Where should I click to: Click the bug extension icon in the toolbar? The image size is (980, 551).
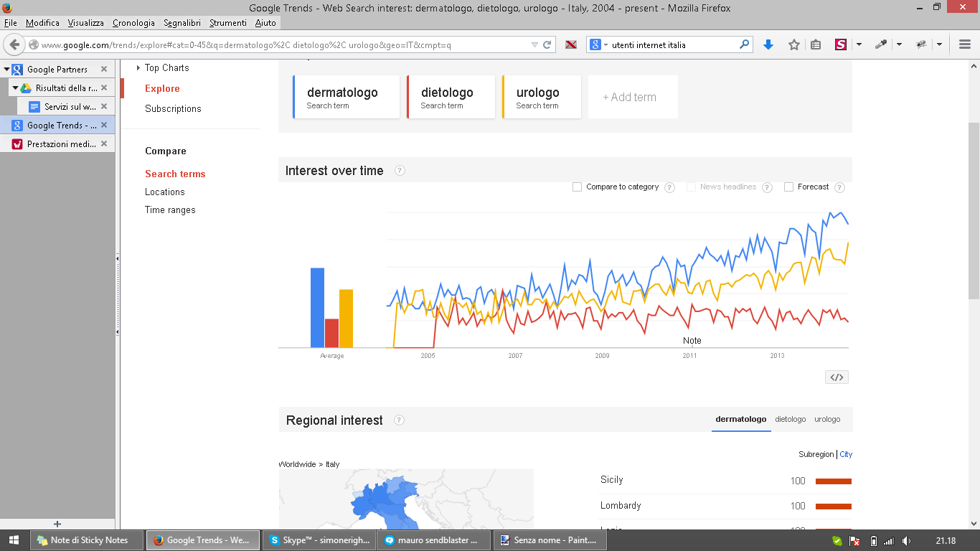pos(922,44)
